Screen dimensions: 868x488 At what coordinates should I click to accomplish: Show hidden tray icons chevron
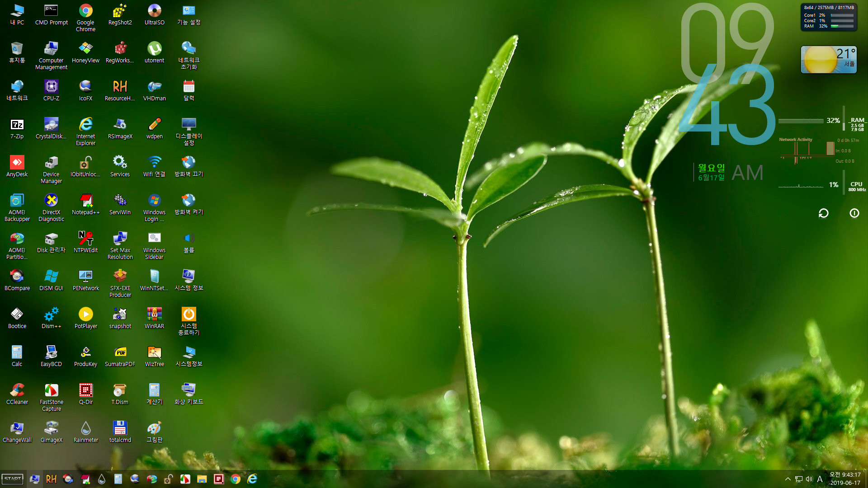pyautogui.click(x=788, y=479)
